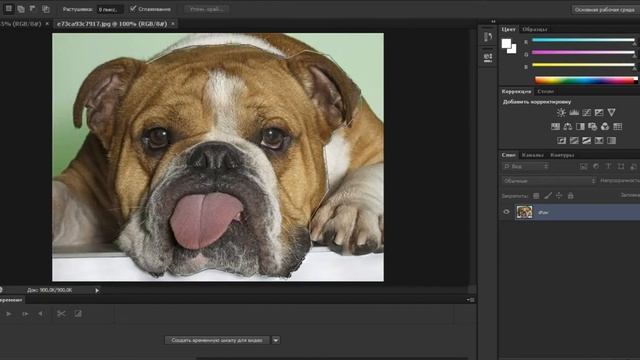Filter layers by pixel layer icon

[x=583, y=166]
